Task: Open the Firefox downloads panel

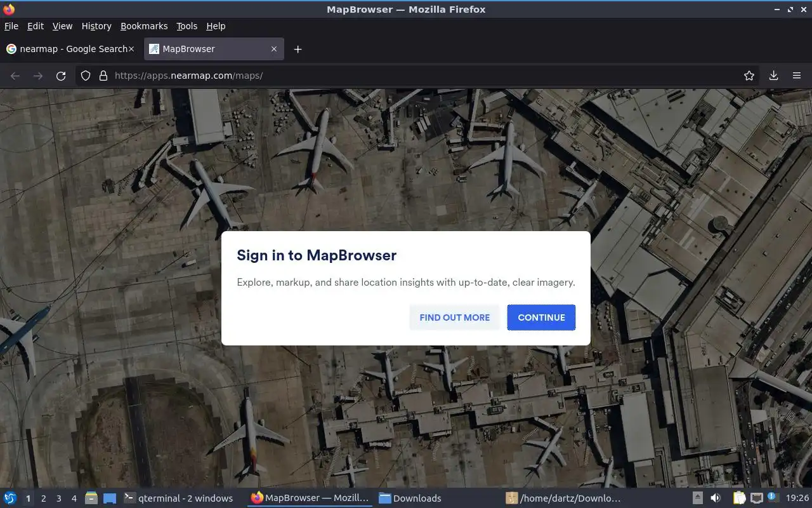Action: 774,76
